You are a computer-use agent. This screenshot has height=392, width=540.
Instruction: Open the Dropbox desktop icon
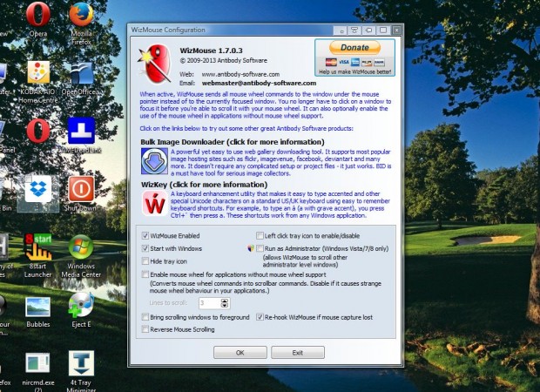tap(37, 189)
